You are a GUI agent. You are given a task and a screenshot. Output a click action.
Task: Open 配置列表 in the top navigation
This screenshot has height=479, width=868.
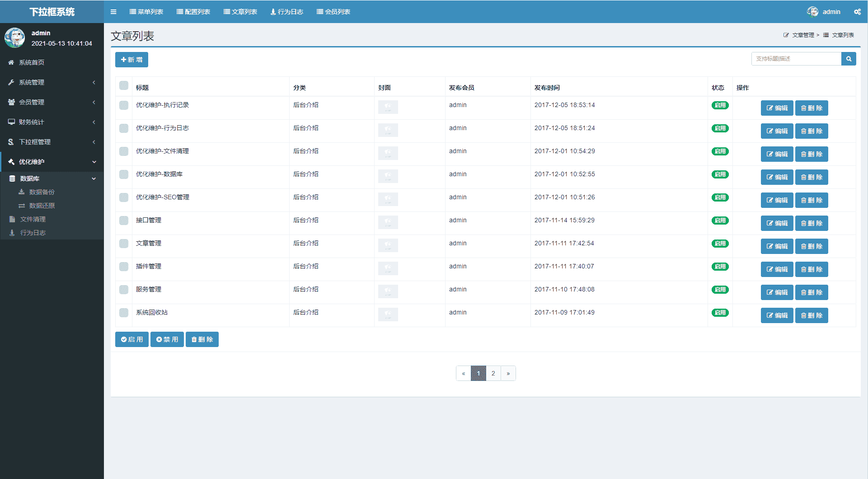[193, 12]
